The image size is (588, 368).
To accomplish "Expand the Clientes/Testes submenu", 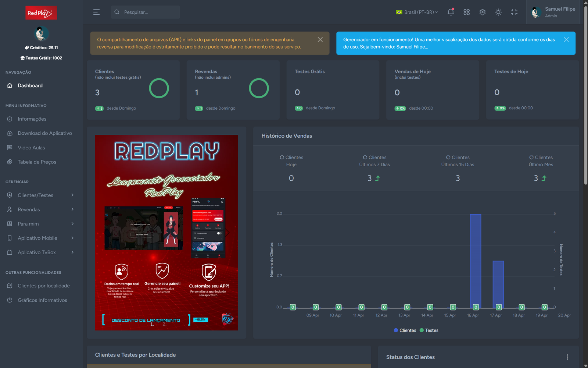I will (x=41, y=195).
